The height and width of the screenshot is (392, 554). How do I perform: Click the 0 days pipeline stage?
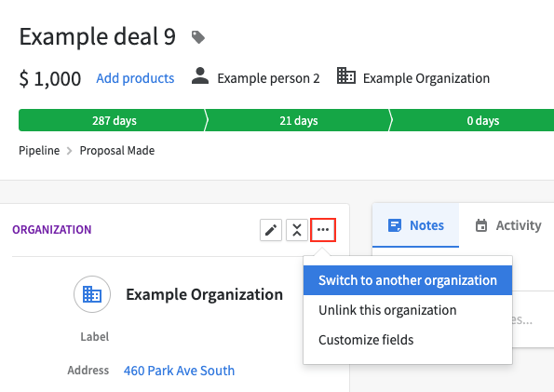[473, 120]
